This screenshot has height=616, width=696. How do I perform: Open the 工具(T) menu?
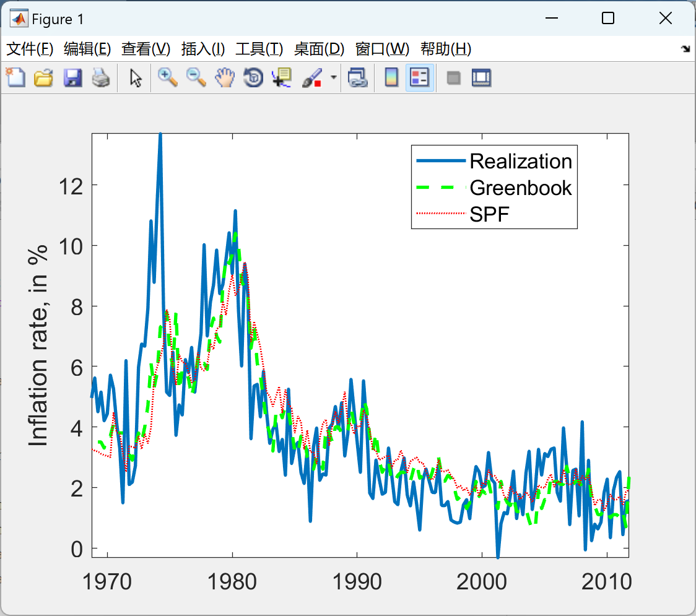coord(259,49)
